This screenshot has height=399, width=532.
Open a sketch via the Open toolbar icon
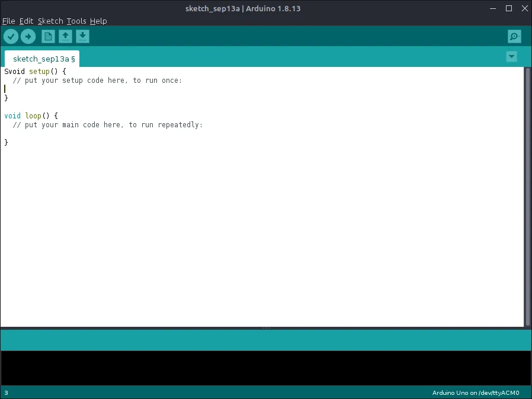pyautogui.click(x=65, y=36)
